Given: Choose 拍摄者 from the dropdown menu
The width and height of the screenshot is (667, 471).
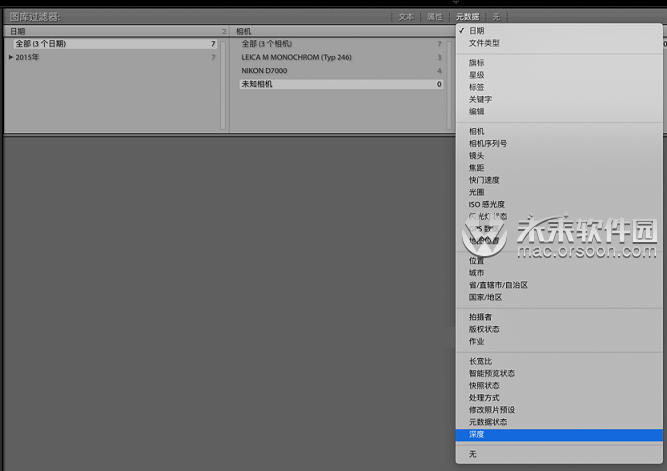Looking at the screenshot, I should [559, 317].
